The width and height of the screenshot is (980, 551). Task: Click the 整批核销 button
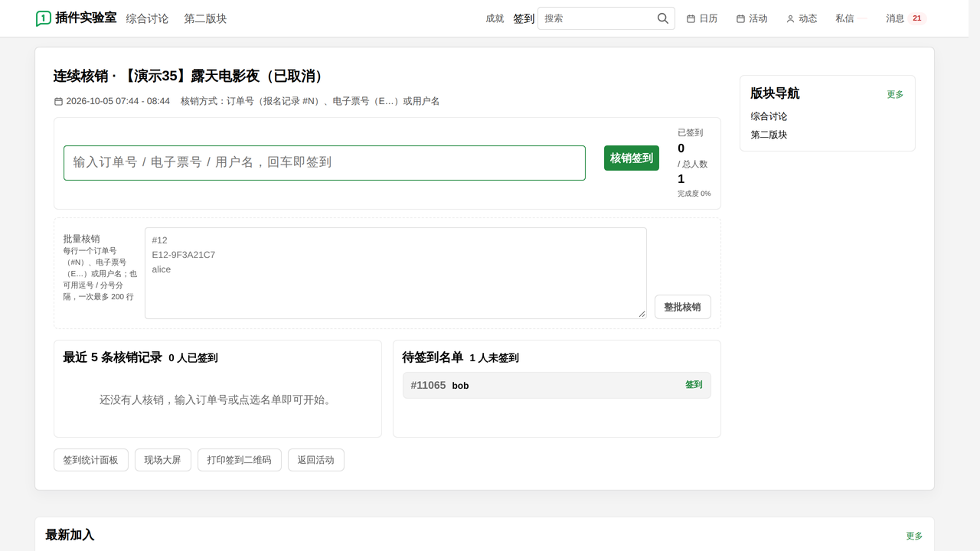point(683,307)
